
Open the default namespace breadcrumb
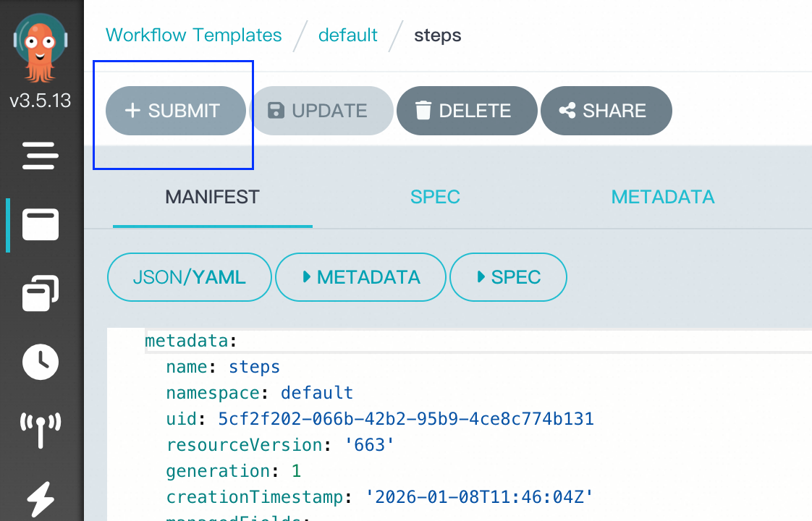[347, 35]
